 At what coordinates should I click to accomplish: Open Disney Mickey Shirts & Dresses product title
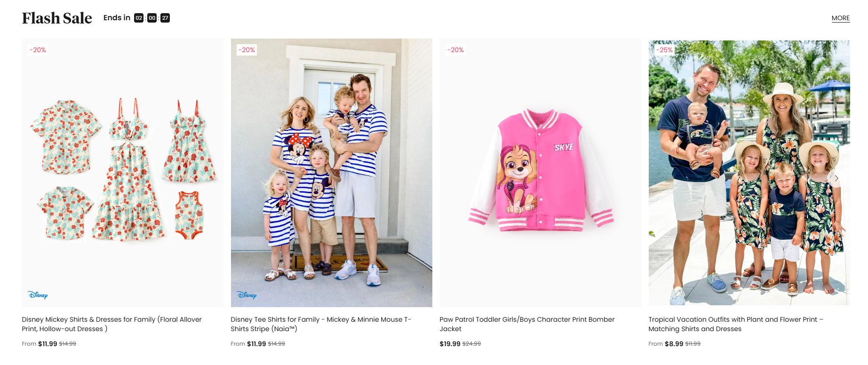tap(112, 324)
